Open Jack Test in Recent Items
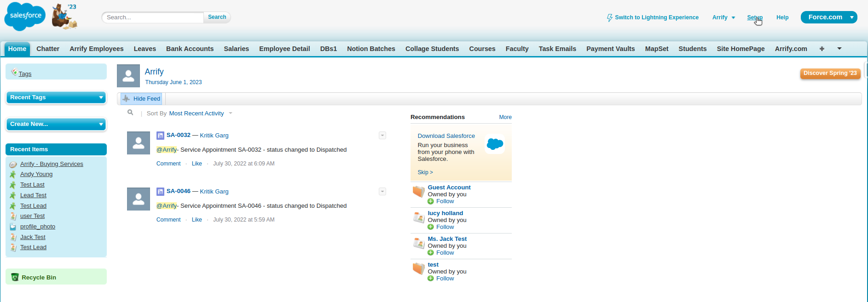The height and width of the screenshot is (302, 868). click(x=33, y=237)
